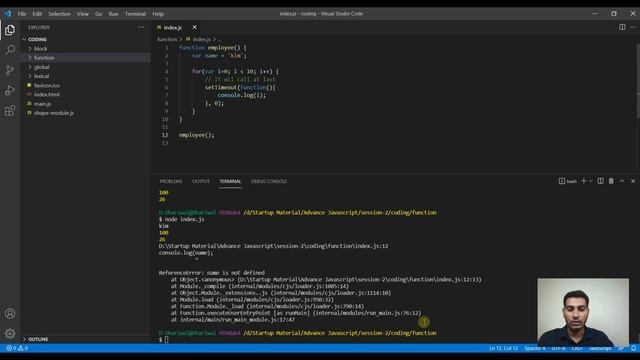Expand the lexical folder

[x=42, y=76]
